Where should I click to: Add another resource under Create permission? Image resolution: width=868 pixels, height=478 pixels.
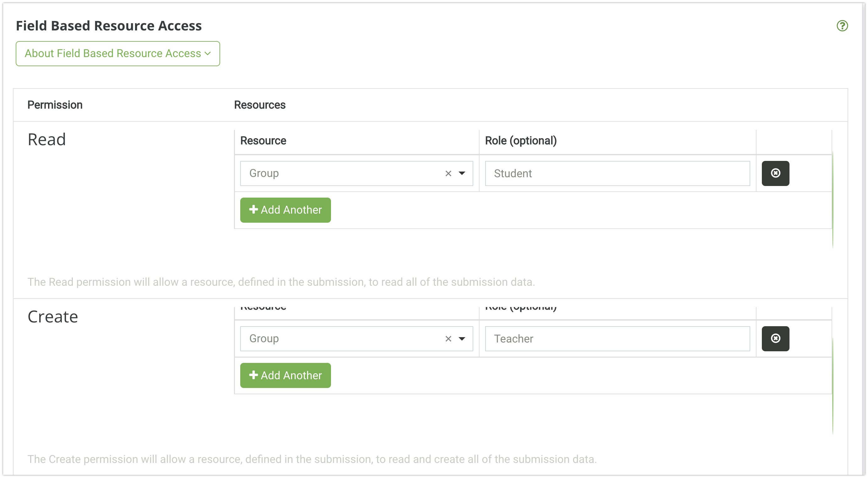click(x=285, y=375)
